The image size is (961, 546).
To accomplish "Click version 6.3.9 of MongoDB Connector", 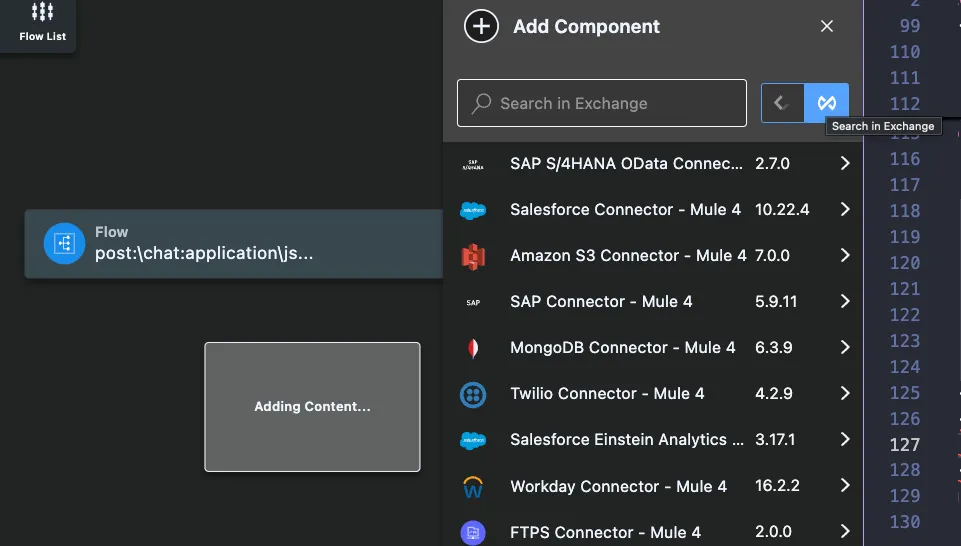I will click(773, 347).
